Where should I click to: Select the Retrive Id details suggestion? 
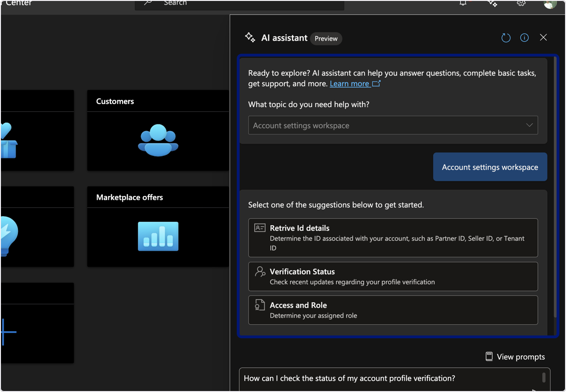[x=393, y=237]
